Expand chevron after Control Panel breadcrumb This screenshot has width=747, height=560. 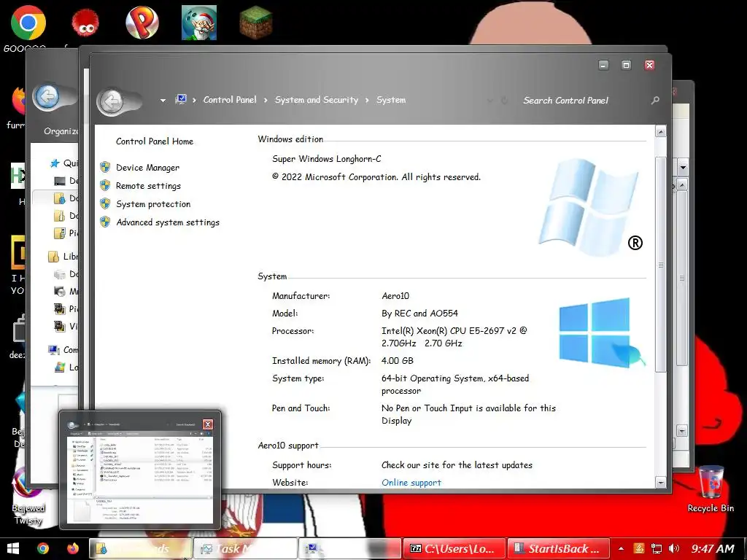point(266,100)
